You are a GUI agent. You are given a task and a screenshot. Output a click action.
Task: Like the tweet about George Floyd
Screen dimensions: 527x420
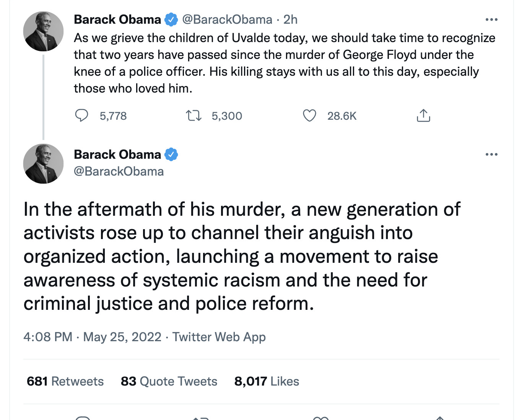(x=309, y=116)
